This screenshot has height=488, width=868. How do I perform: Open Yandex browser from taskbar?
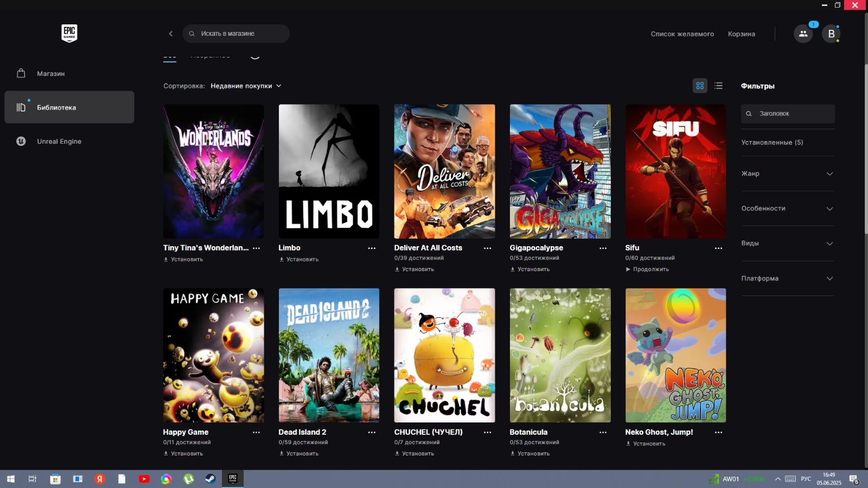click(x=99, y=479)
